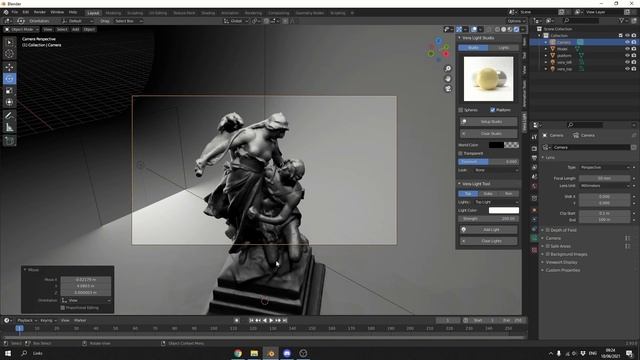Select the Side tab in Light Tool
640x360 pixels.
(488, 193)
